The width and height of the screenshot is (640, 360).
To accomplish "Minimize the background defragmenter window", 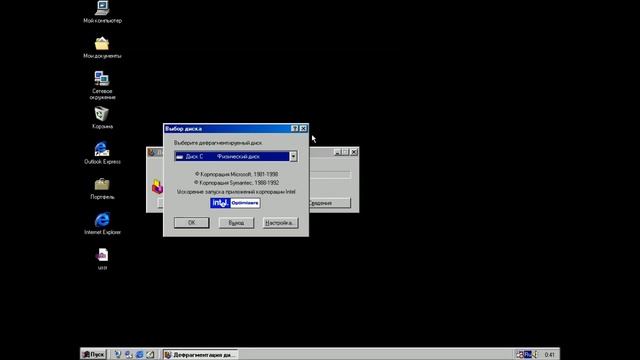I will 338,152.
